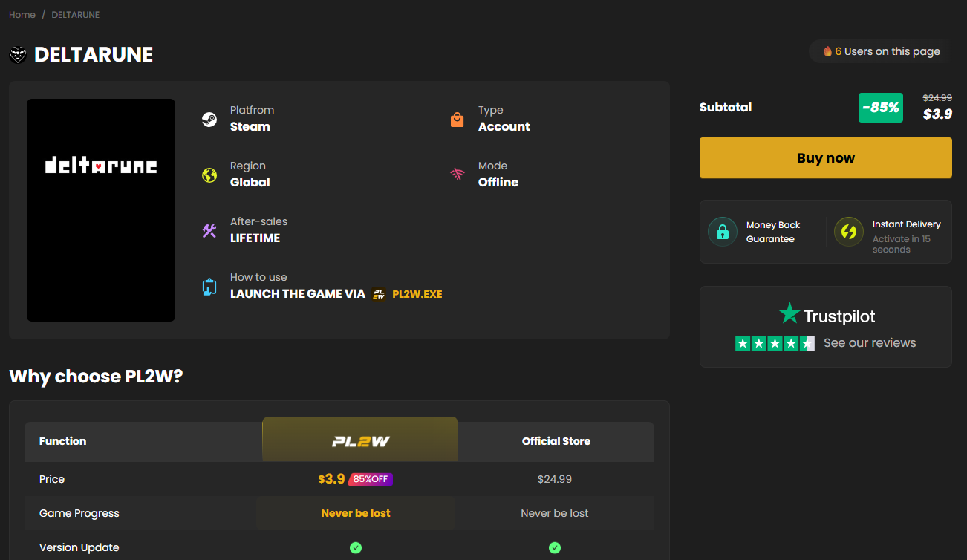Click the Instant Delivery lightning icon
The width and height of the screenshot is (967, 560).
click(x=849, y=232)
